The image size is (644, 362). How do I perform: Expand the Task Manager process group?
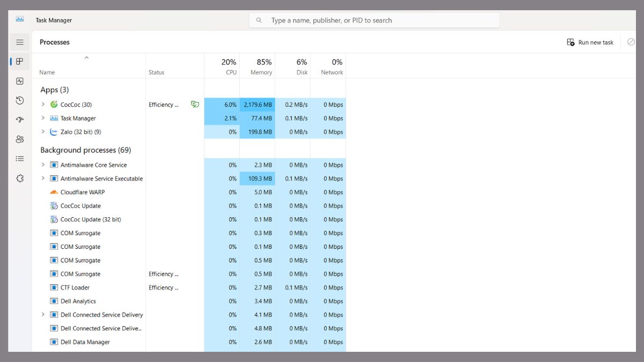[x=43, y=118]
